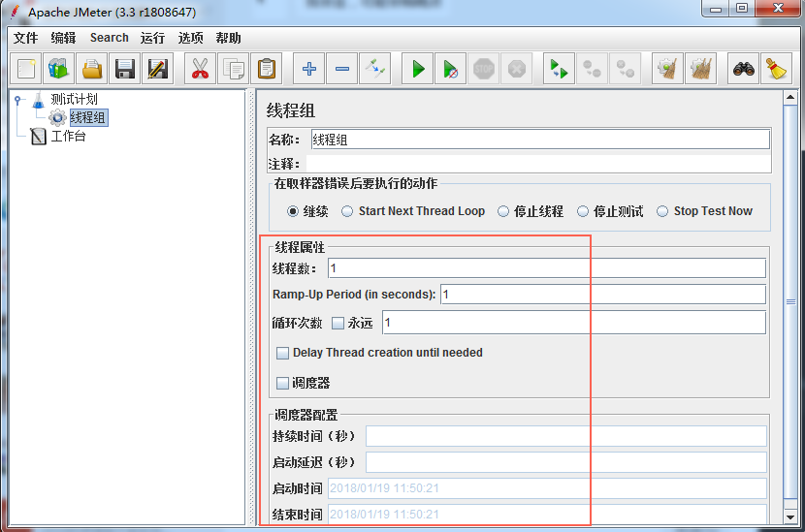Click the Open file folder icon

[x=92, y=69]
